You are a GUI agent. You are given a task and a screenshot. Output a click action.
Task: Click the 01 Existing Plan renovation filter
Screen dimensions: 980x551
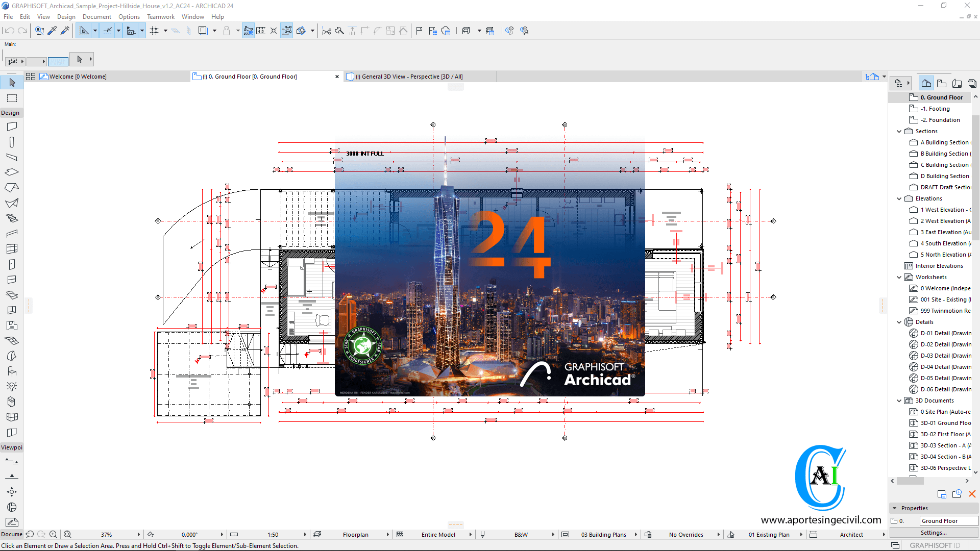769,535
